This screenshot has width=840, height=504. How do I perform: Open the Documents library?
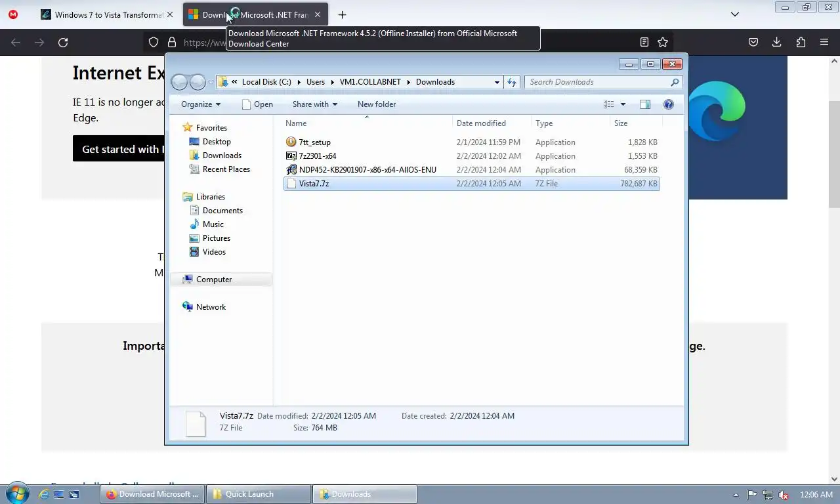(x=222, y=211)
